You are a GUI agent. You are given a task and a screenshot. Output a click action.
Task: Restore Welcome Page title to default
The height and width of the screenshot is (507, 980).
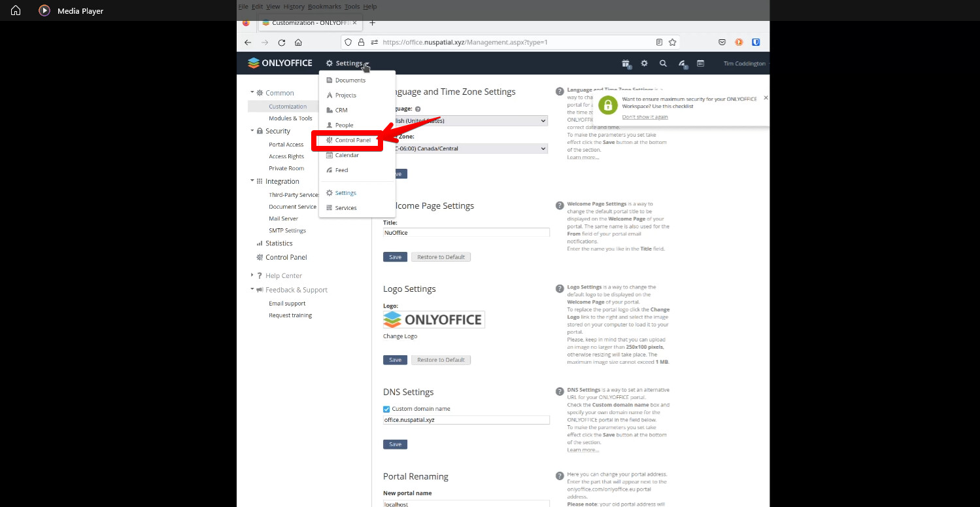441,257
